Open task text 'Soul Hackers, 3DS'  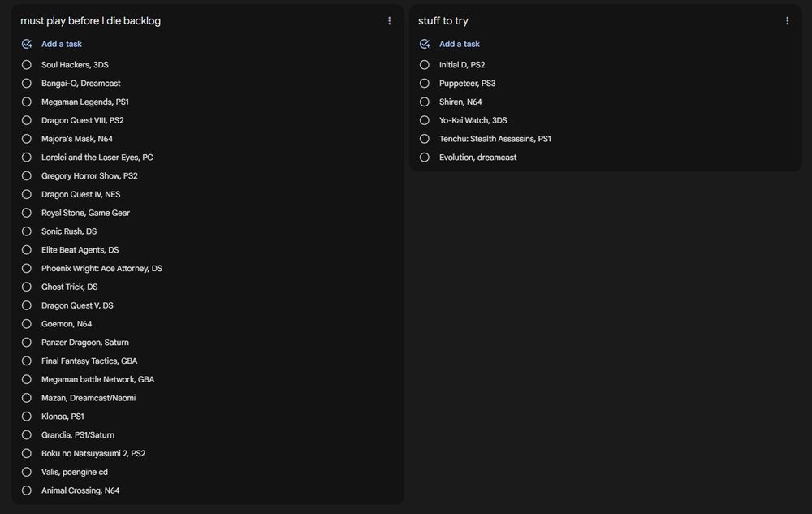pos(75,65)
